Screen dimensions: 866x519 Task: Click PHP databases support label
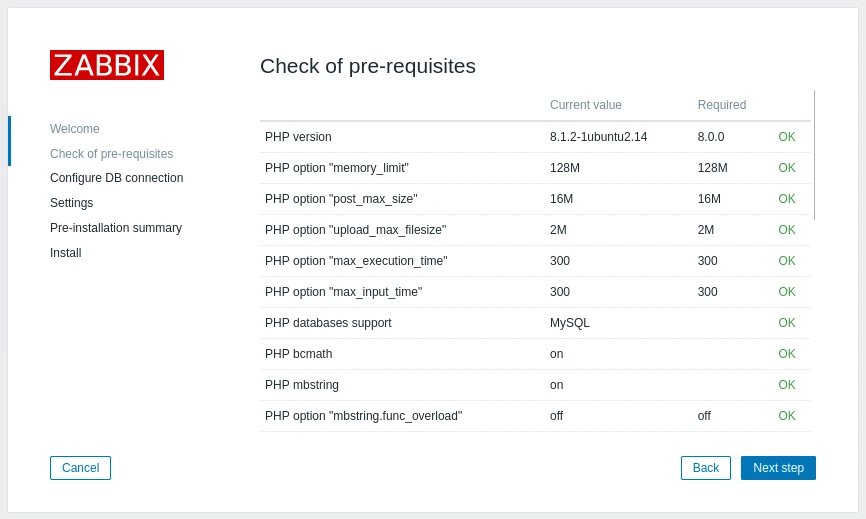[x=328, y=323]
